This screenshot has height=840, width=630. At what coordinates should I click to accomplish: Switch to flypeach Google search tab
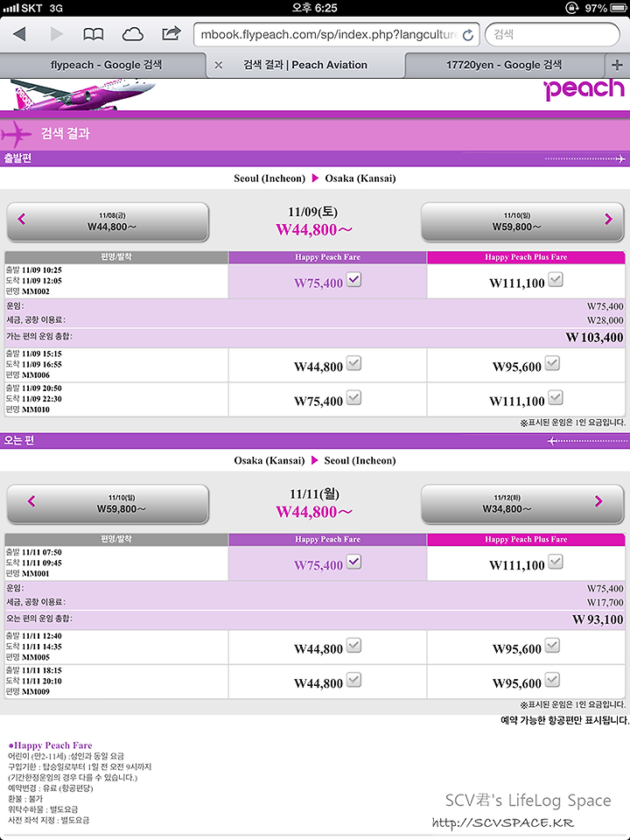tap(103, 65)
